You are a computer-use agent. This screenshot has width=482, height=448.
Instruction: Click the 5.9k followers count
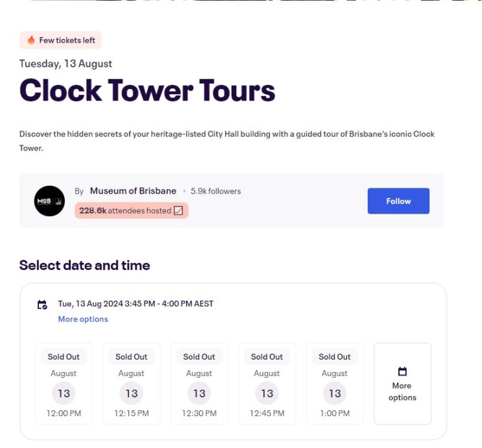pos(215,192)
